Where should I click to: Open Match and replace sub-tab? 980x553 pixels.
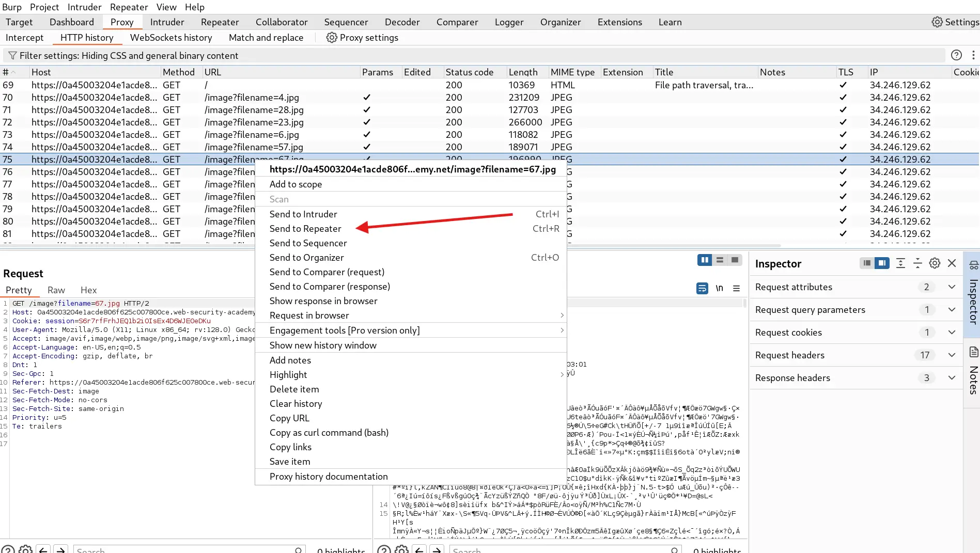tap(266, 38)
